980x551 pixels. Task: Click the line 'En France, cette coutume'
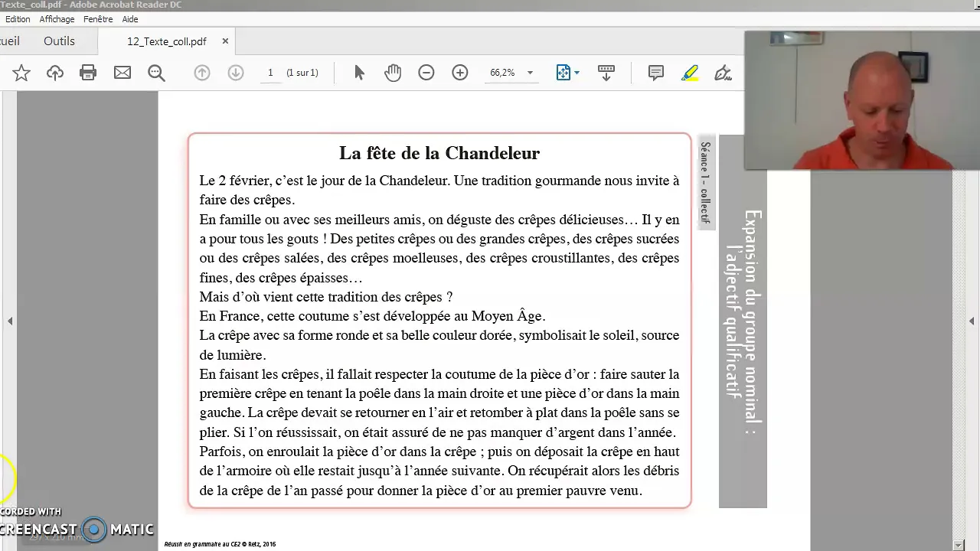coord(372,316)
